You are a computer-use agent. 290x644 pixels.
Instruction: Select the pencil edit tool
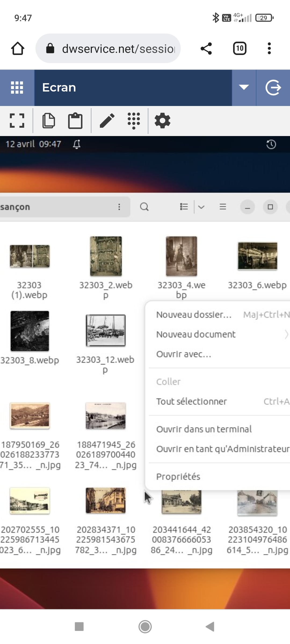click(107, 120)
